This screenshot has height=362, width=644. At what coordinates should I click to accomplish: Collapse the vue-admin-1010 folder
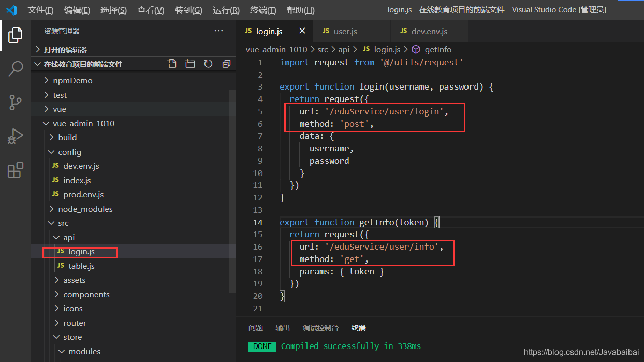tap(46, 123)
